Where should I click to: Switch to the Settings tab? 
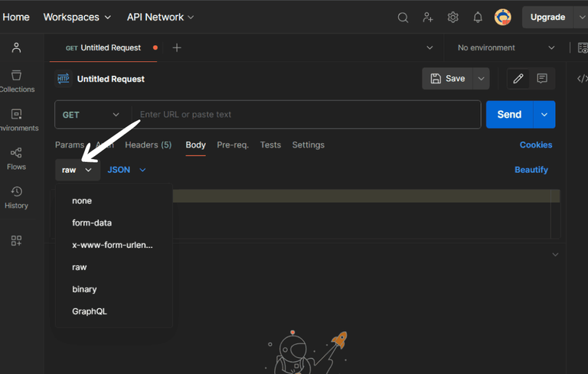click(x=309, y=145)
